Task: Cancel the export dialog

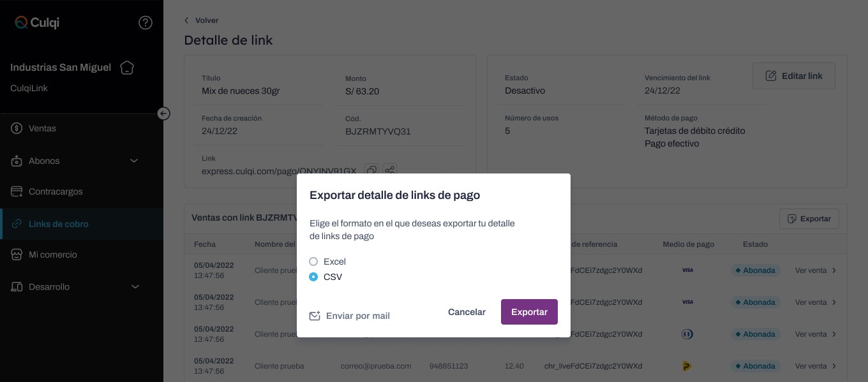Action: 467,312
